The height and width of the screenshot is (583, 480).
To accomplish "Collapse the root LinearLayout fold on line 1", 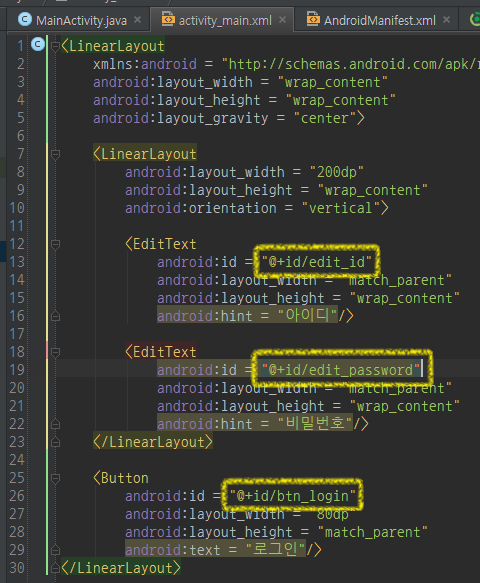I will [55, 46].
